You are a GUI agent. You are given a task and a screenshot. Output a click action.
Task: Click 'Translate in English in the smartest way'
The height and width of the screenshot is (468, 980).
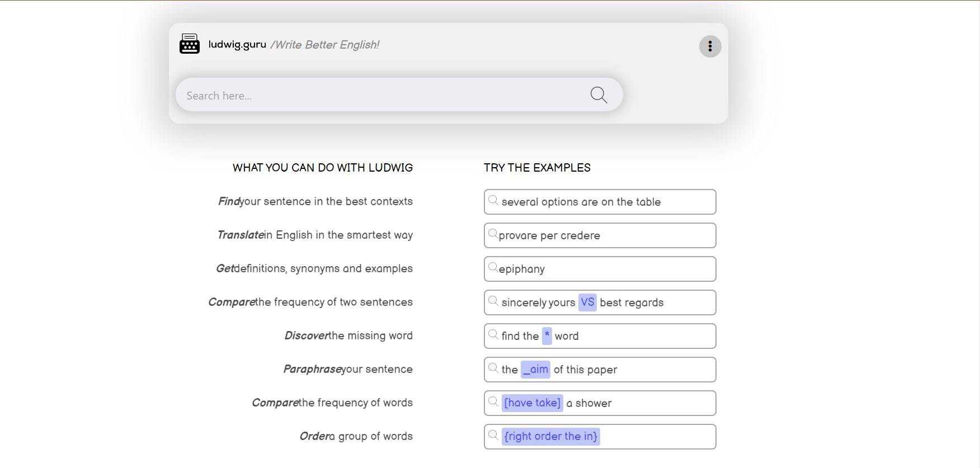click(x=315, y=235)
